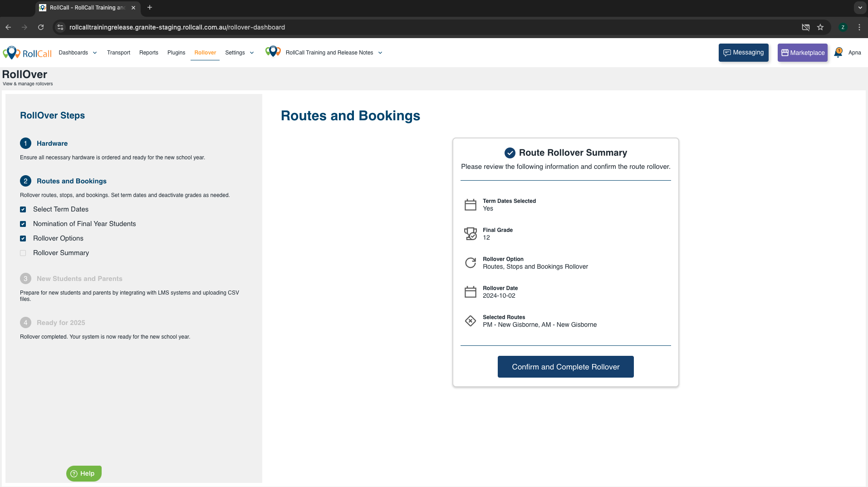
Task: Toggle the Rollover Options checkbox
Action: pyautogui.click(x=23, y=239)
